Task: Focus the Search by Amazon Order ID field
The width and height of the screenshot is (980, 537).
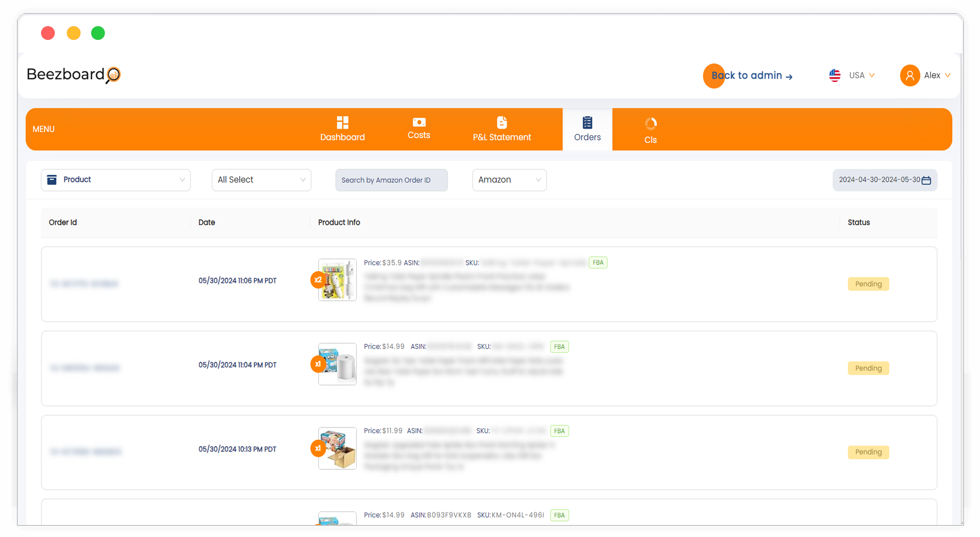Action: coord(392,180)
